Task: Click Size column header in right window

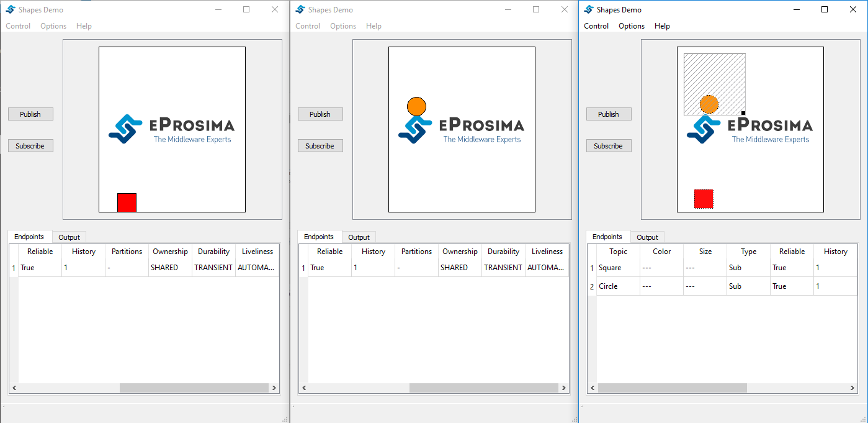Action: [x=705, y=252]
